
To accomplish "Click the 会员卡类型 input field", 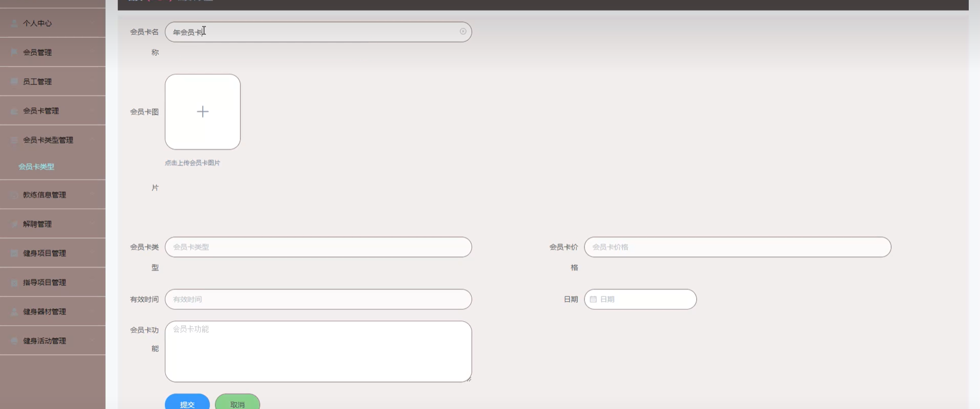I will coord(318,247).
